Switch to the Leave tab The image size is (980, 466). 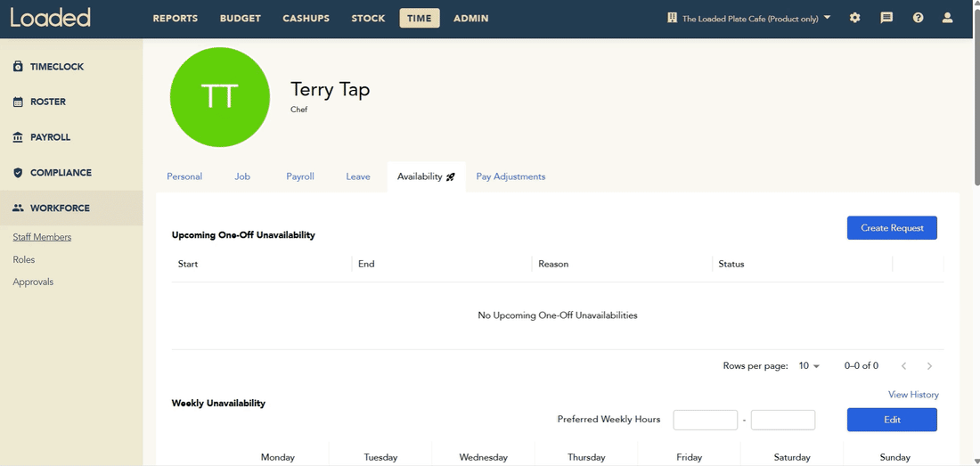point(358,176)
